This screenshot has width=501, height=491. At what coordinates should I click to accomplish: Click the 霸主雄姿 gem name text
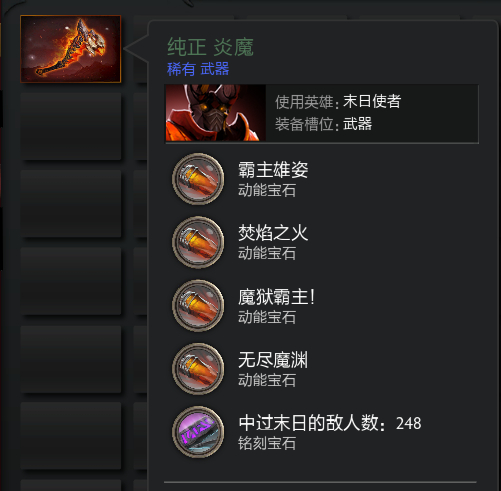[x=273, y=170]
